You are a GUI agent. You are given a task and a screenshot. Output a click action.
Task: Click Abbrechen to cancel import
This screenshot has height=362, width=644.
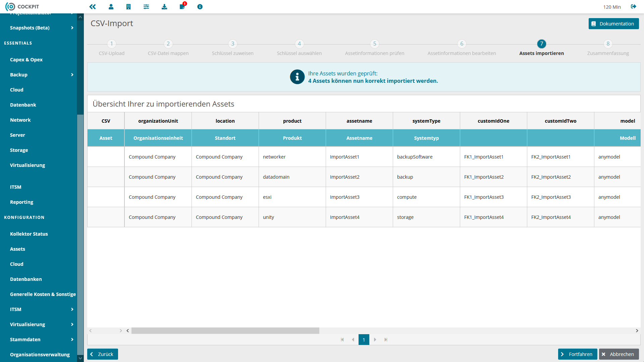point(619,354)
